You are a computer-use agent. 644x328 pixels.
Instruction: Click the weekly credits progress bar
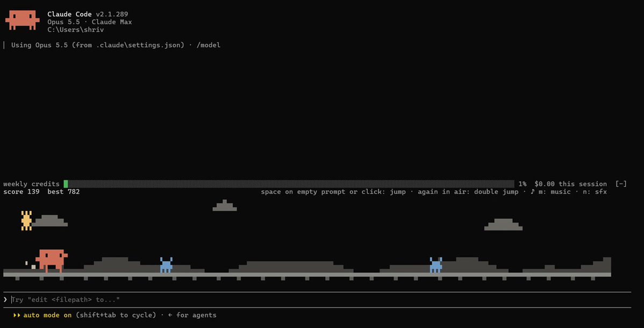[289, 184]
